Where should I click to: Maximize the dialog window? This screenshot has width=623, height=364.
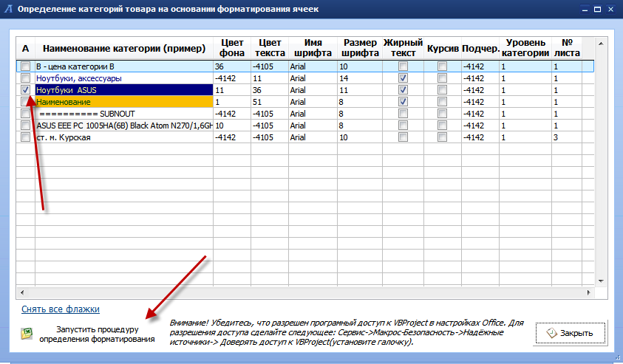tap(597, 9)
